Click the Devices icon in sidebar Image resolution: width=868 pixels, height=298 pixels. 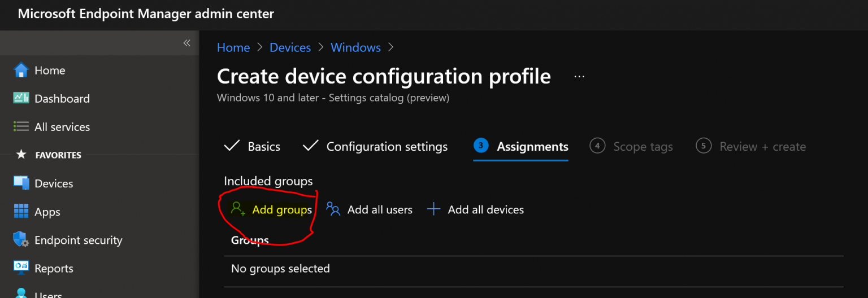21,183
